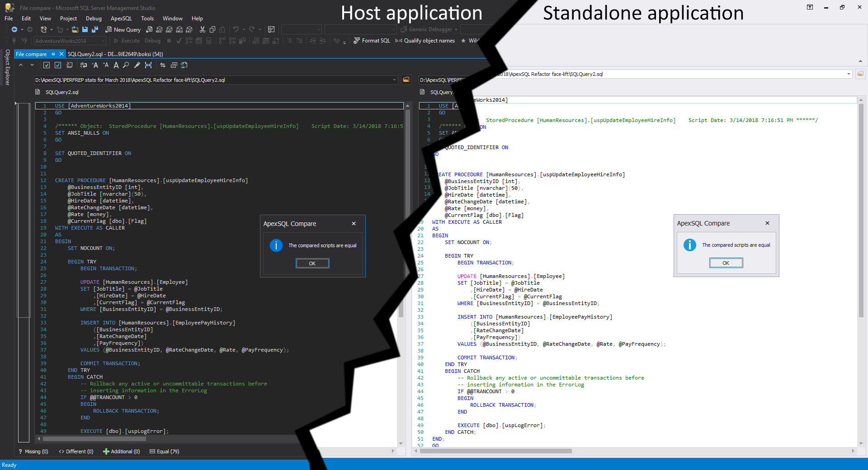
Task: Open the Object Explorer side panel
Action: click(7, 67)
